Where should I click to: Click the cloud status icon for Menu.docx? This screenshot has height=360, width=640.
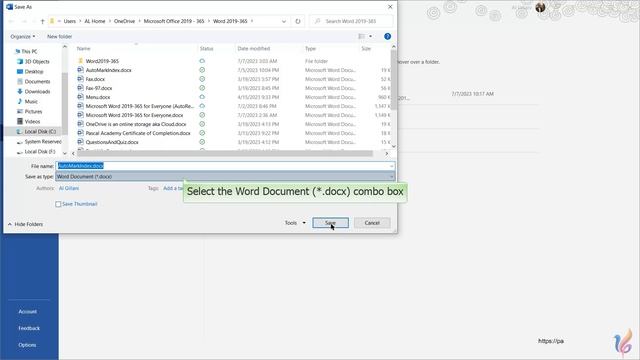tap(202, 97)
